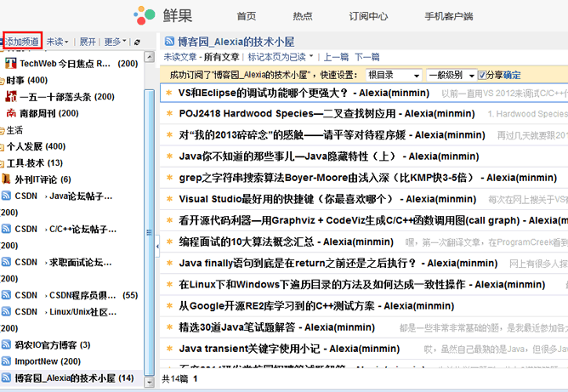Viewport: 568px width, 392px height.
Task: Go to 订阅中心 in top navigation
Action: click(x=371, y=16)
